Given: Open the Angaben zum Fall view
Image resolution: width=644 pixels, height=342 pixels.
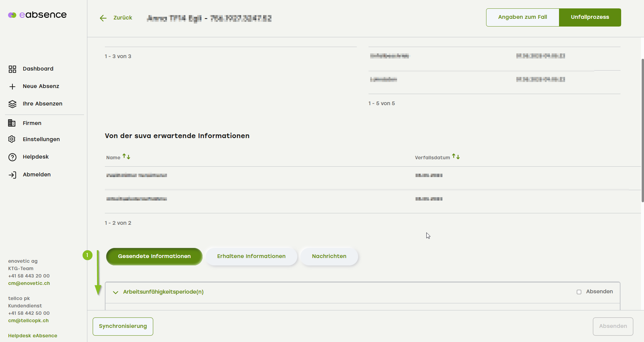Looking at the screenshot, I should click(x=522, y=17).
